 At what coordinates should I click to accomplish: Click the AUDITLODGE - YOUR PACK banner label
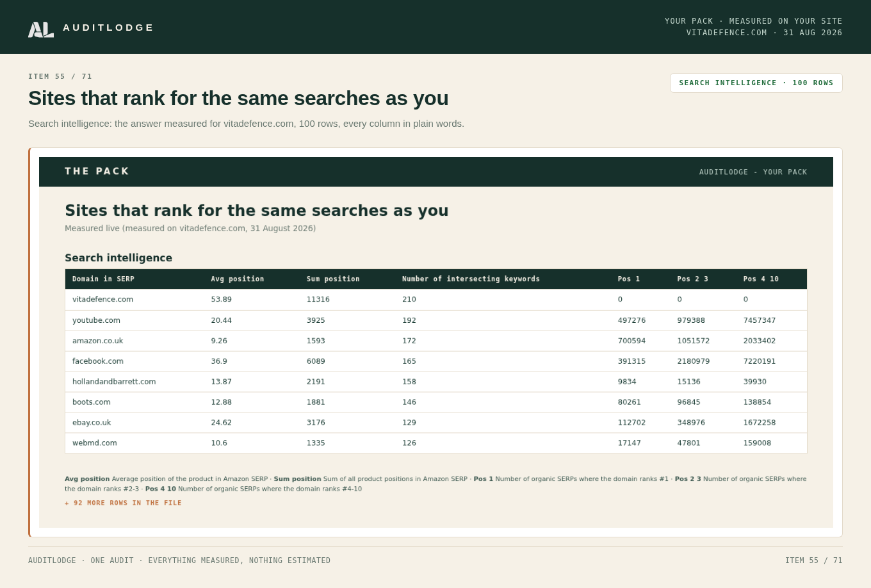753,172
